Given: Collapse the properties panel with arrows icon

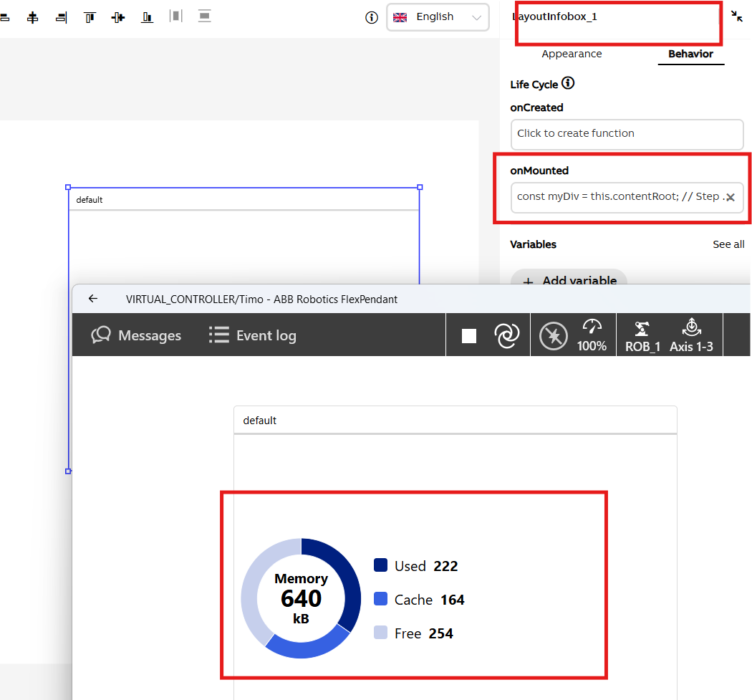Looking at the screenshot, I should coord(737,16).
